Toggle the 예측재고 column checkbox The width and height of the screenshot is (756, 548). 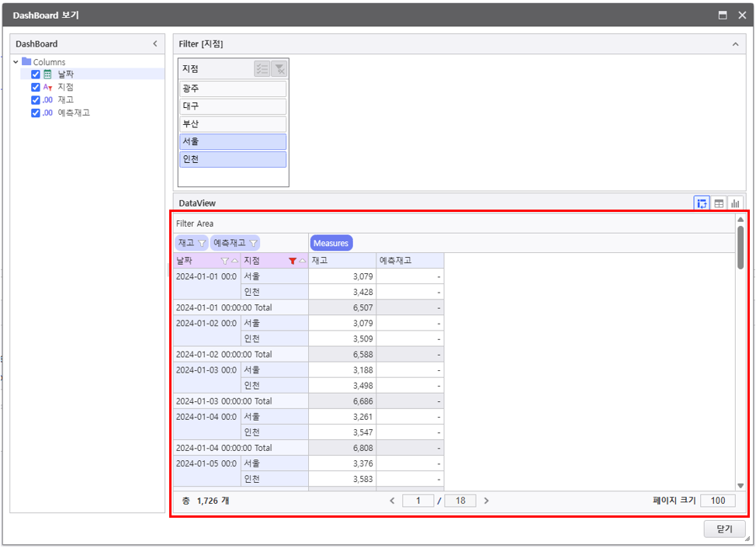[36, 113]
